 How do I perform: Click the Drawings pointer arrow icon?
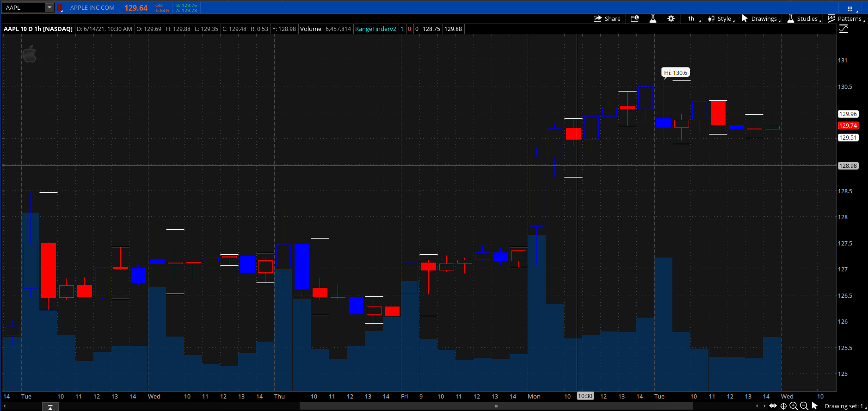click(x=745, y=18)
